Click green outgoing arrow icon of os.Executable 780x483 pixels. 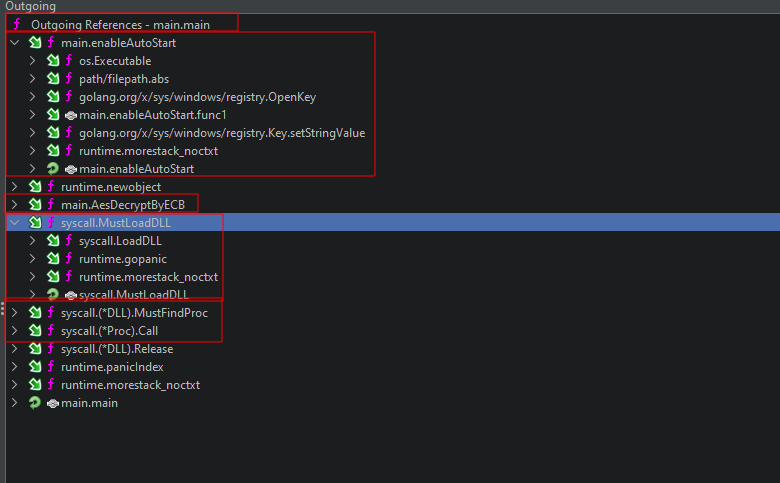[x=53, y=61]
